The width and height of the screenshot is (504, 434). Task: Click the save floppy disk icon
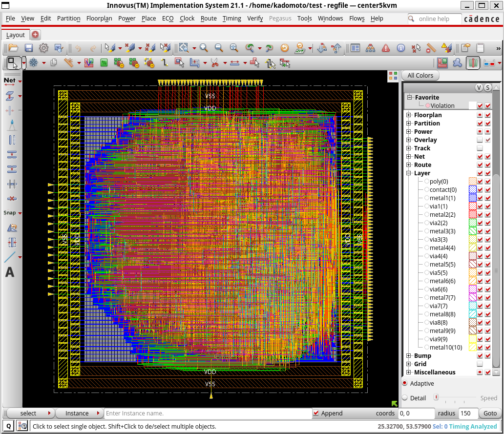click(29, 48)
